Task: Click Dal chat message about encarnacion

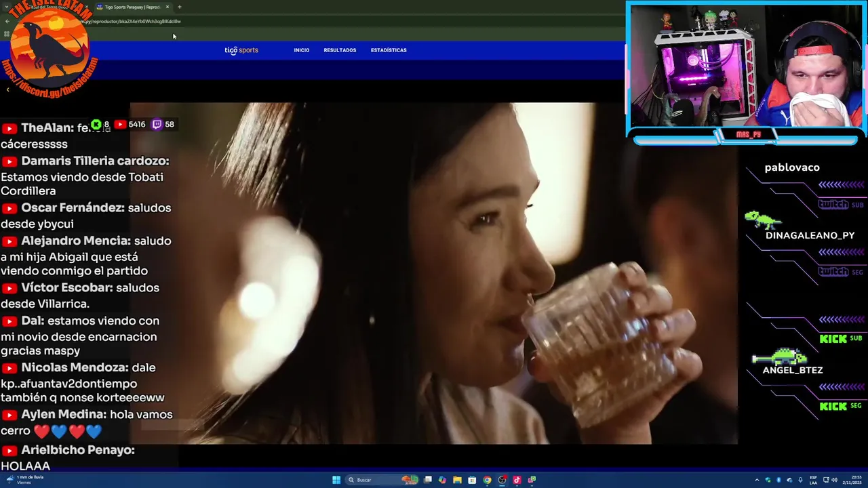Action: [x=80, y=335]
